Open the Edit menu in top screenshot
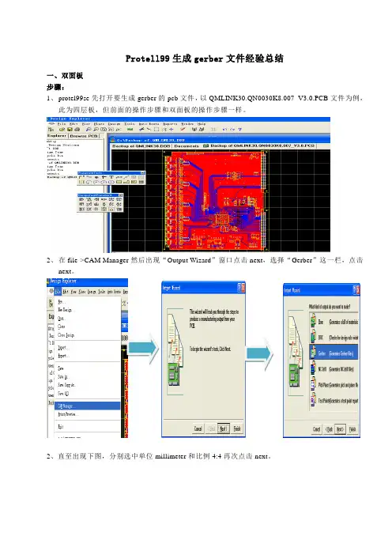The image size is (392, 555). (73, 124)
